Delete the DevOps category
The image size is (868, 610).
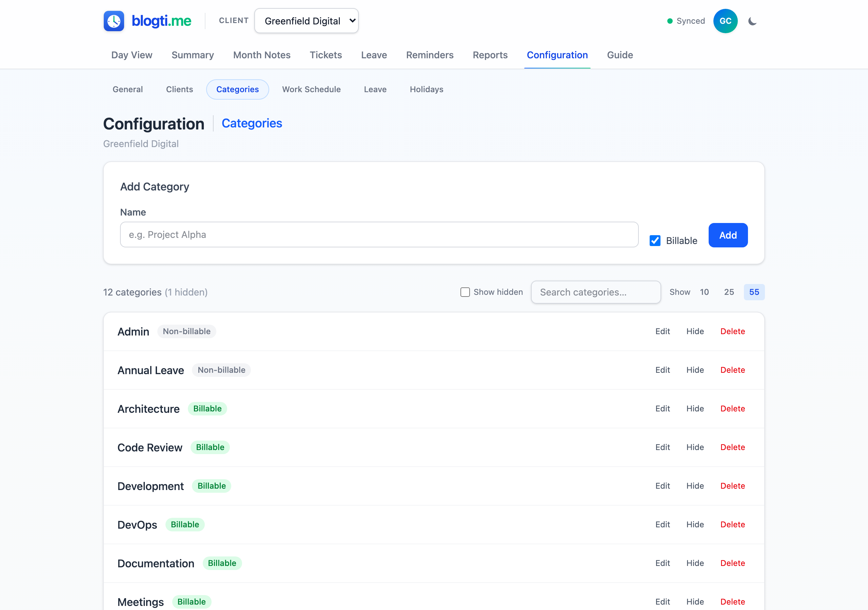(x=732, y=525)
